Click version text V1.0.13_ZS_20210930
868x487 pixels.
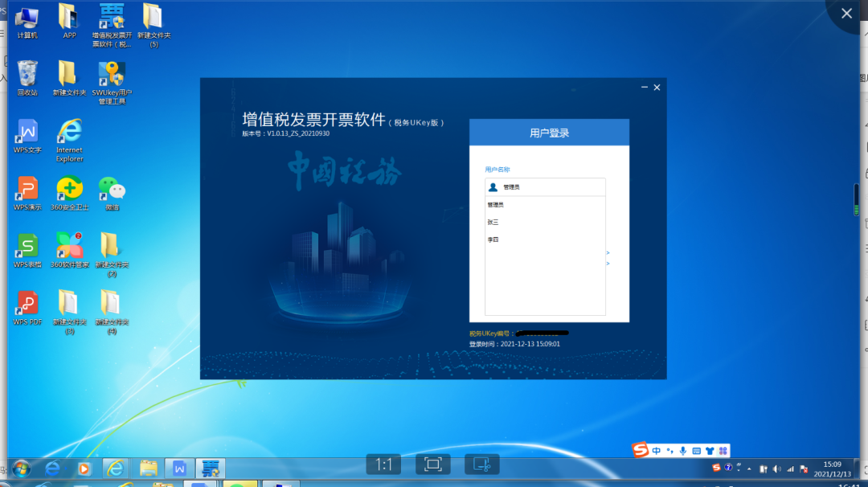coord(298,133)
